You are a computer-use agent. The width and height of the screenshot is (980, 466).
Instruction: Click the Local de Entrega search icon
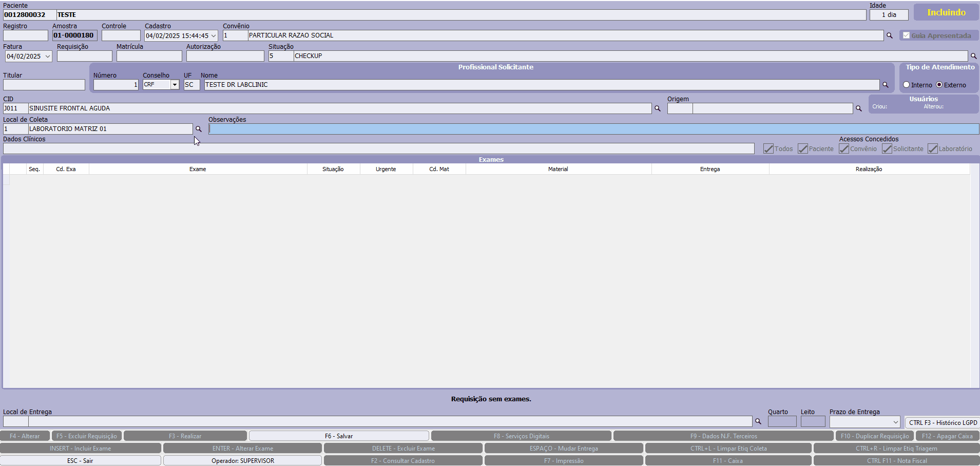coord(758,421)
